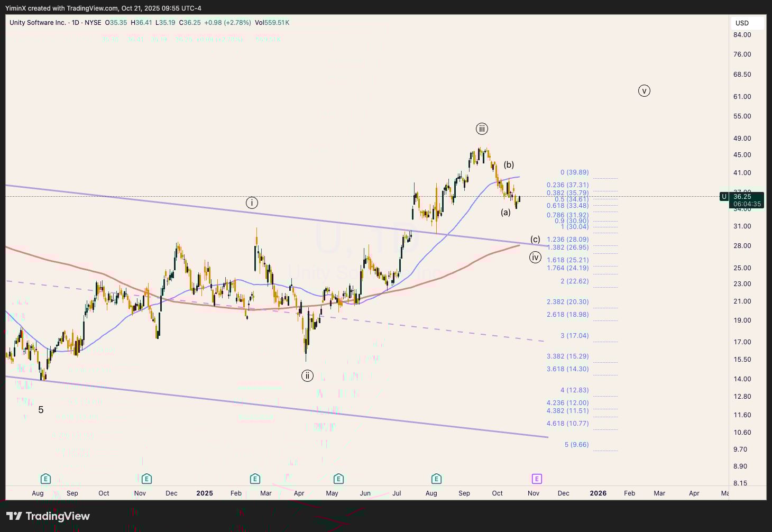Viewport: 772px width, 532px height.
Task: Click the Vol 559.51K readout
Action: point(272,23)
